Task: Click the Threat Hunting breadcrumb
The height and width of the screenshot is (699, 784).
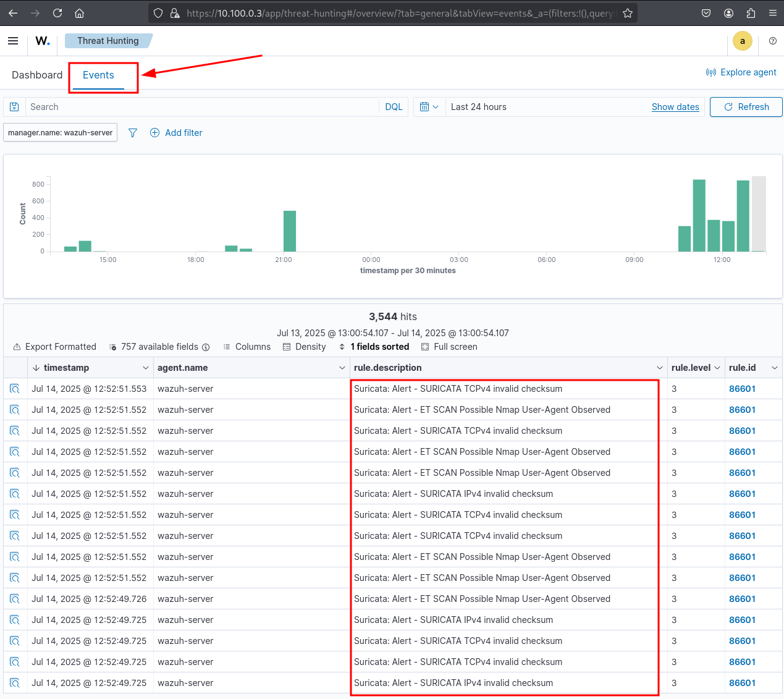Action: pyautogui.click(x=108, y=41)
